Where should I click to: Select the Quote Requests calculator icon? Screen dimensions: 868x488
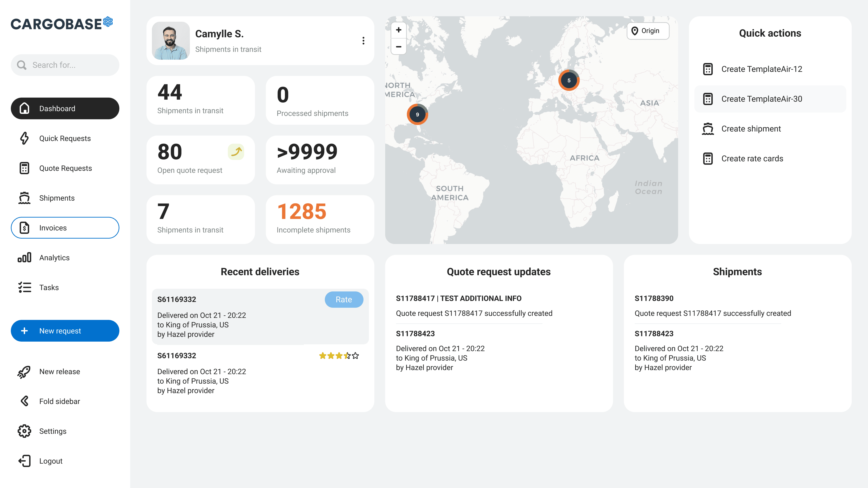pos(24,168)
